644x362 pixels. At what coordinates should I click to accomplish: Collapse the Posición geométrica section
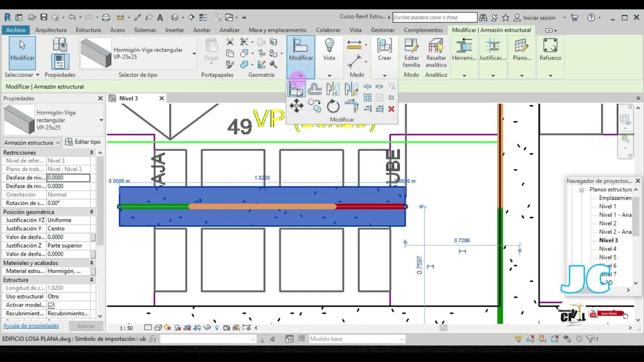point(92,212)
